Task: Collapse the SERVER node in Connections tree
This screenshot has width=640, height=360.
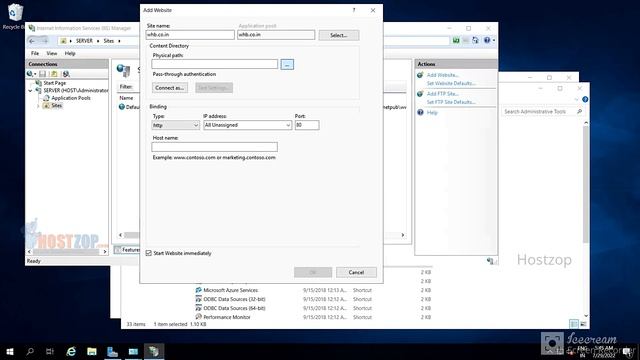Action: (x=30, y=91)
